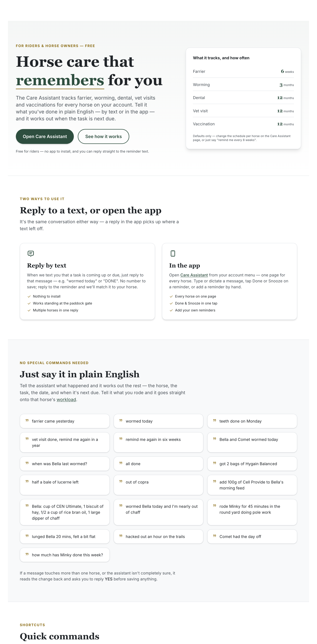Viewport: 317px width, 644px height.
Task: Click the message bubble icon above Reply by text
Action: [x=31, y=253]
